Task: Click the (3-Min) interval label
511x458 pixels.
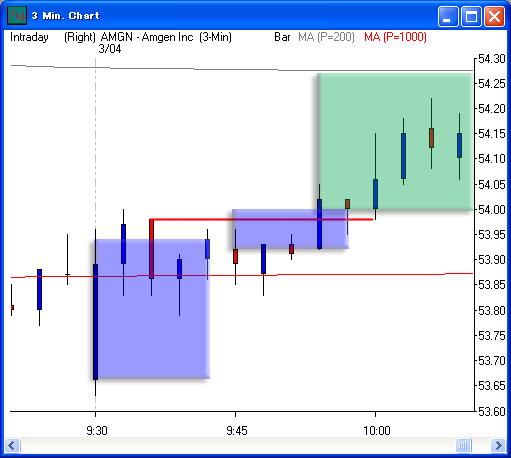Action: [216, 37]
